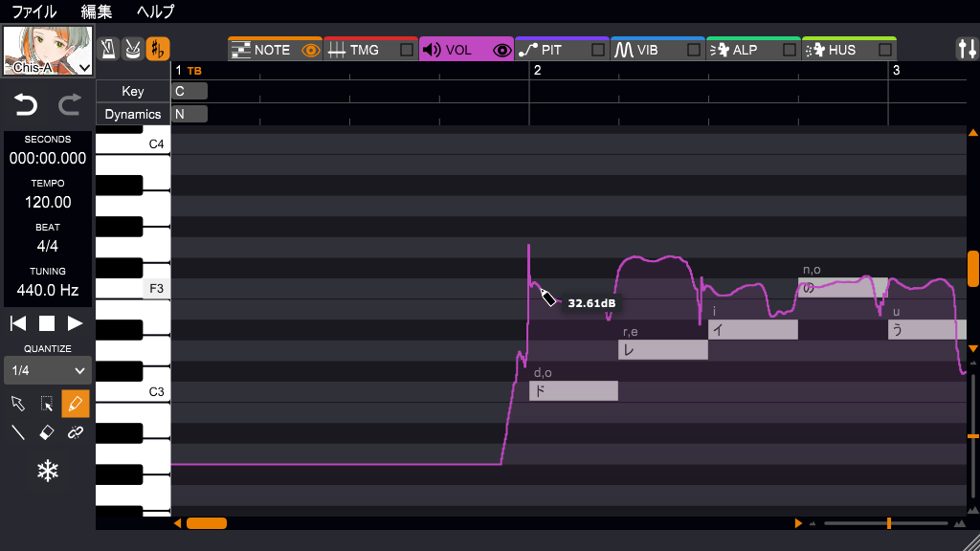980x551 pixels.
Task: Select the rectangular selection tool
Action: point(46,403)
